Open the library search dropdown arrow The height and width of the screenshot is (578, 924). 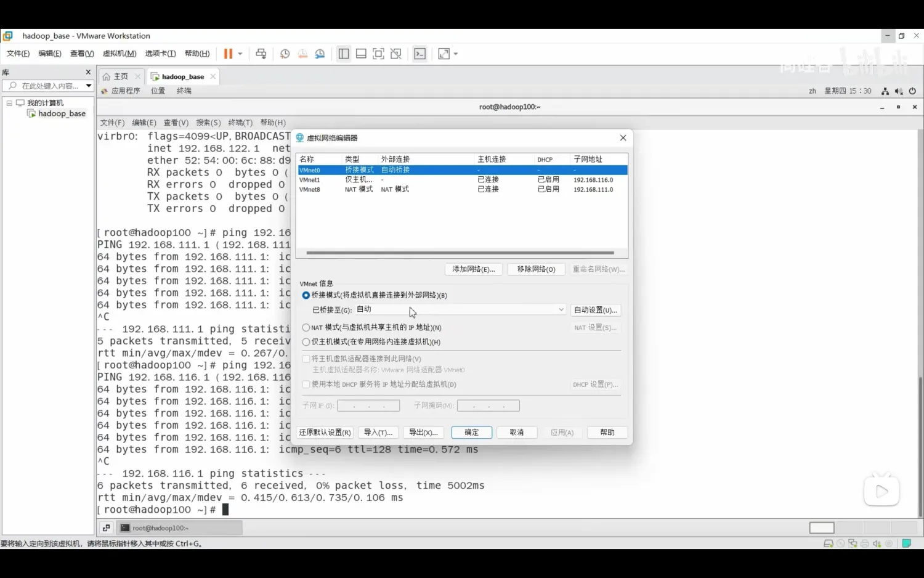89,86
